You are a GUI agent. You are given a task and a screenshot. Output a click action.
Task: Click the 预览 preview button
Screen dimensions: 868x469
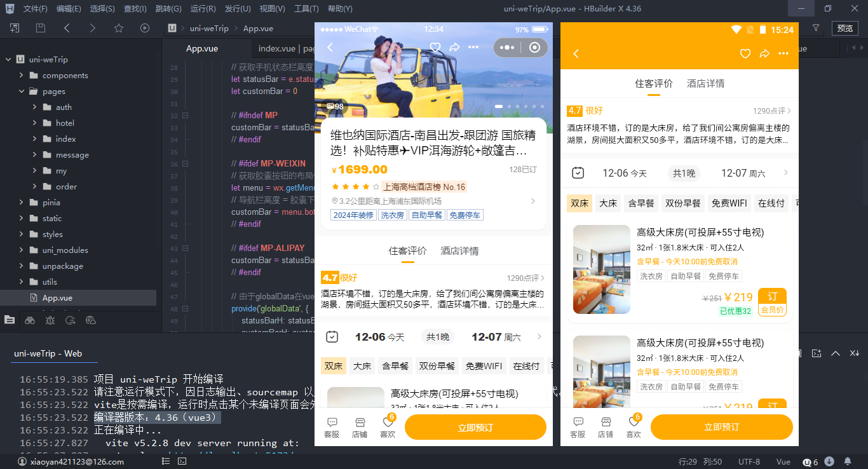click(845, 28)
